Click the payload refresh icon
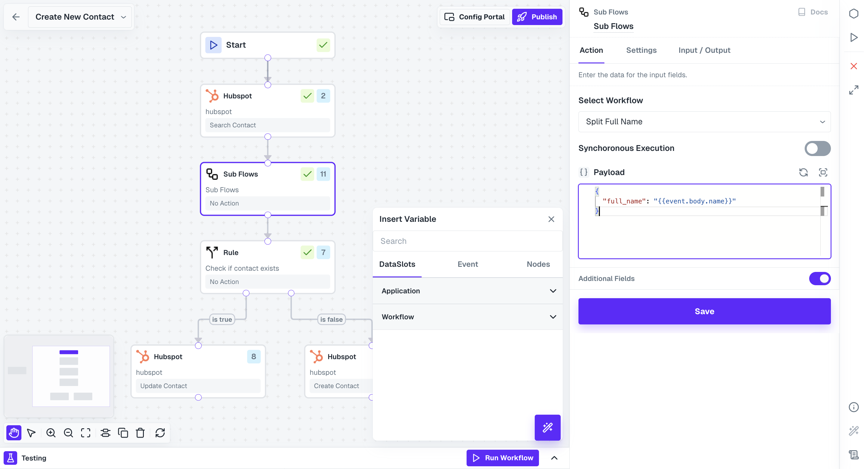Viewport: 868px width, 469px height. point(803,172)
